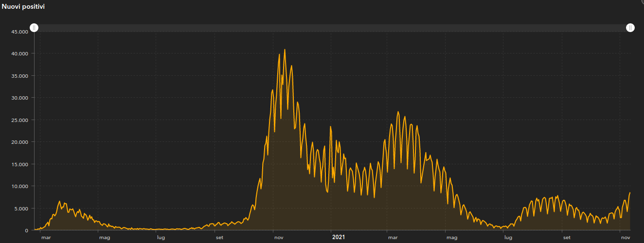The height and width of the screenshot is (243, 644).
Task: Click the final data point of the orange line
Action: [x=630, y=193]
